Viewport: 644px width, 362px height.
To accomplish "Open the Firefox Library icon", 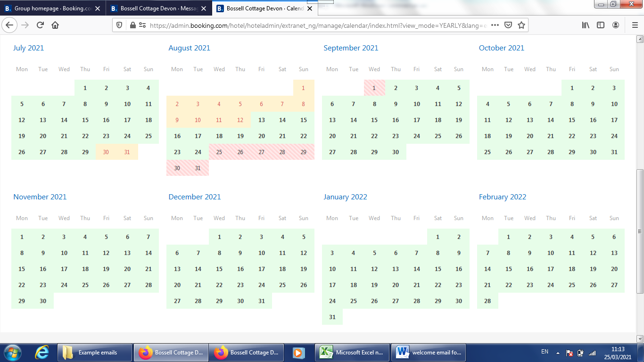I will (x=586, y=25).
